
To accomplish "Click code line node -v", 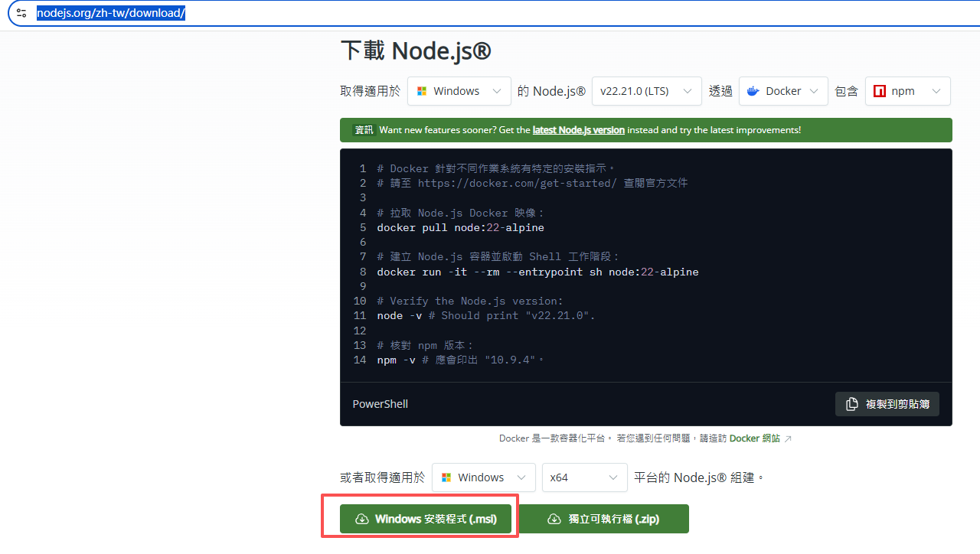I will (x=486, y=315).
